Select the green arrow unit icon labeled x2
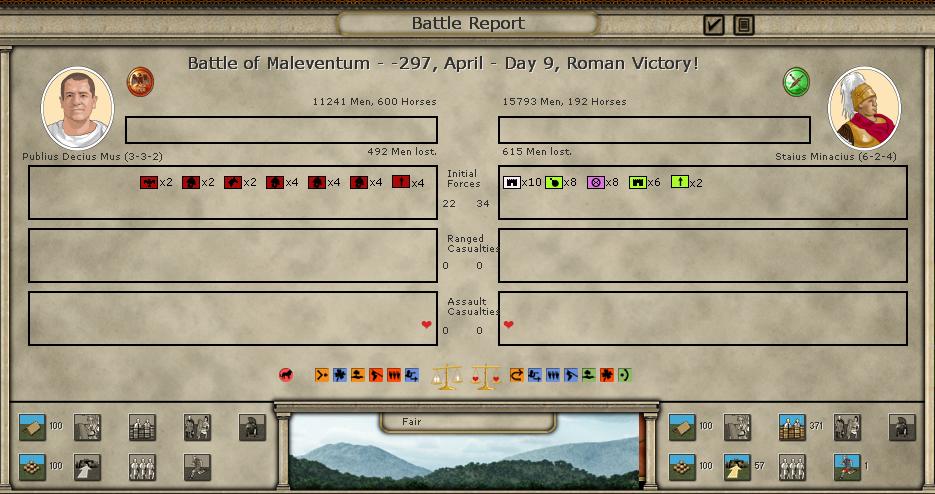935x494 pixels. 680,182
